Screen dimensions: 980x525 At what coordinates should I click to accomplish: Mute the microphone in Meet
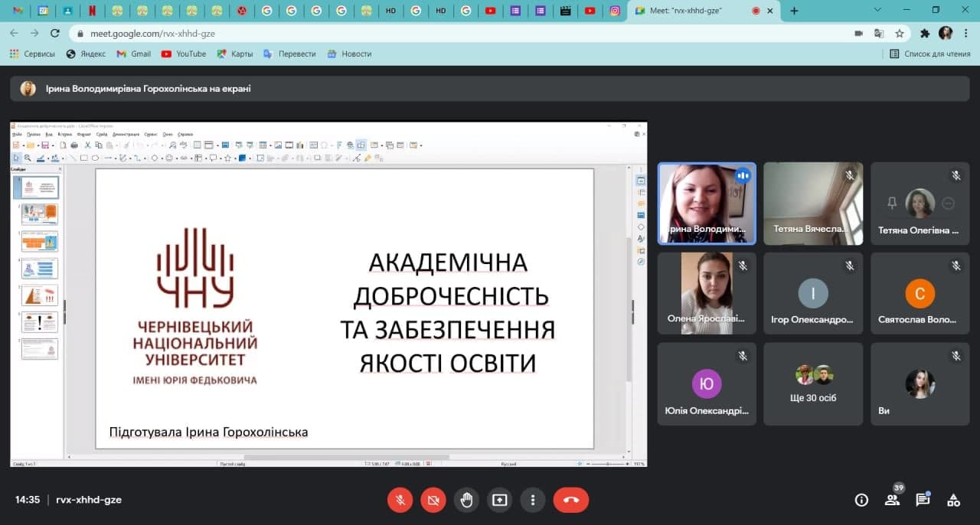pos(400,500)
